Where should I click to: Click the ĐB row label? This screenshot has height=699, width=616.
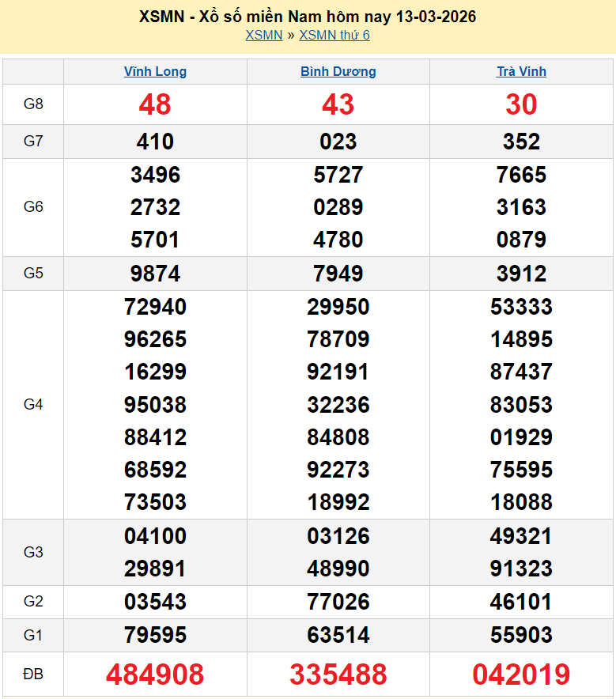[x=33, y=674]
